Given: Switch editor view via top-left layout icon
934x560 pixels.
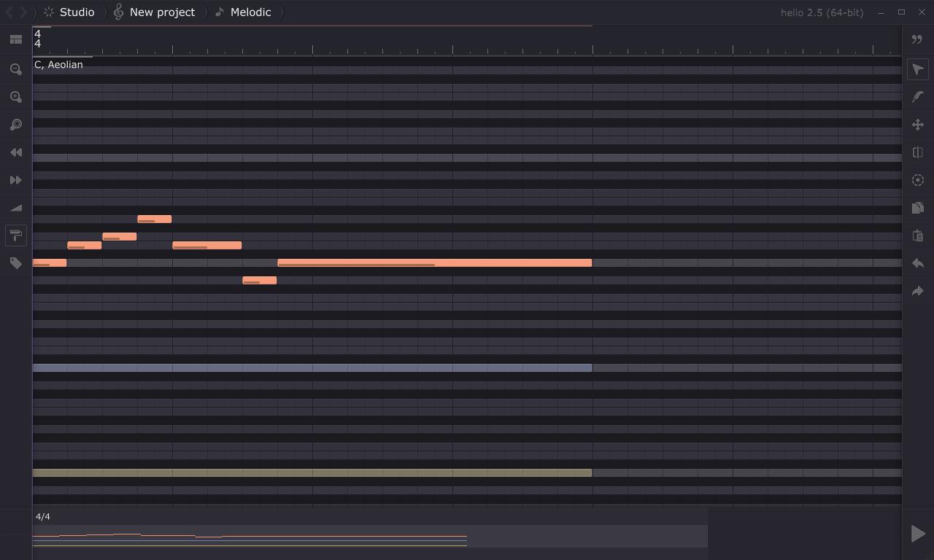Looking at the screenshot, I should (x=15, y=39).
